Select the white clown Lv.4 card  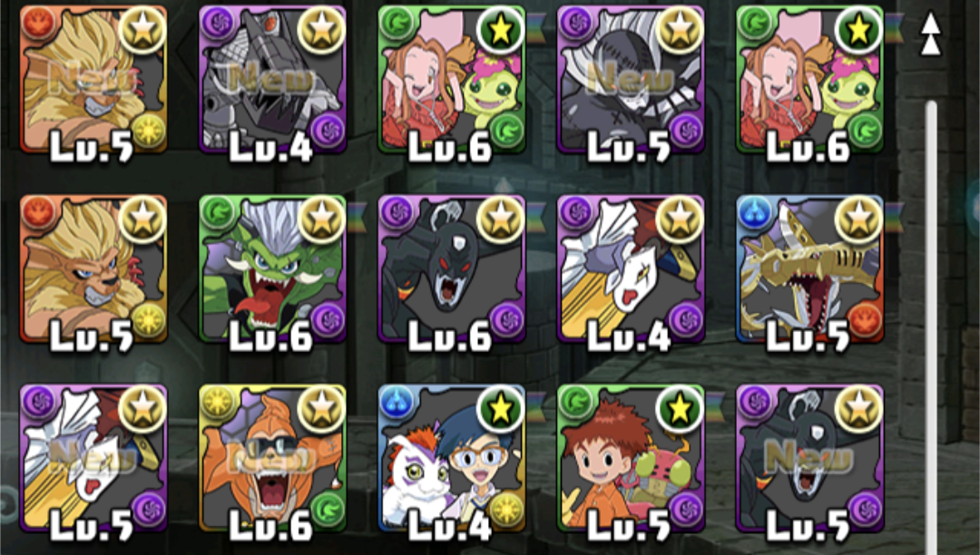click(x=631, y=269)
